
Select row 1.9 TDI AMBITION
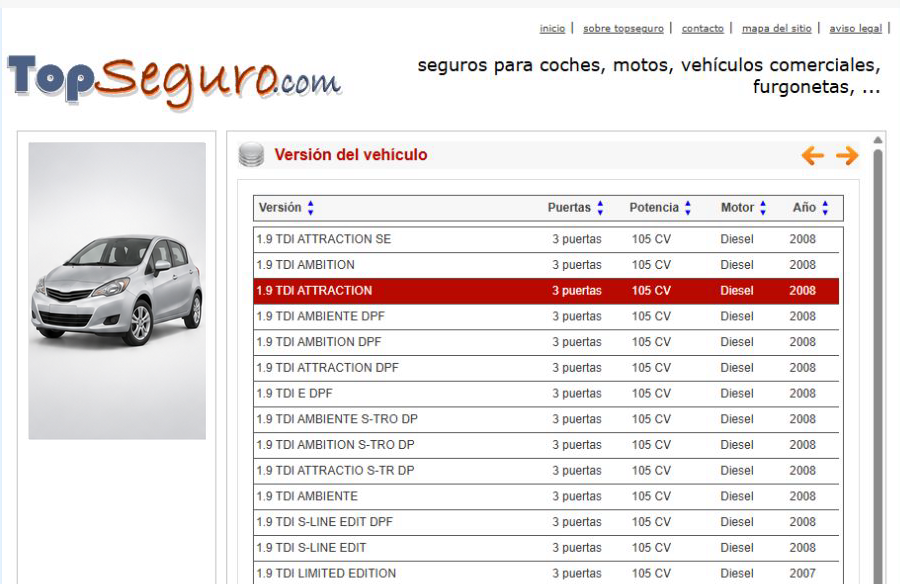click(x=546, y=265)
